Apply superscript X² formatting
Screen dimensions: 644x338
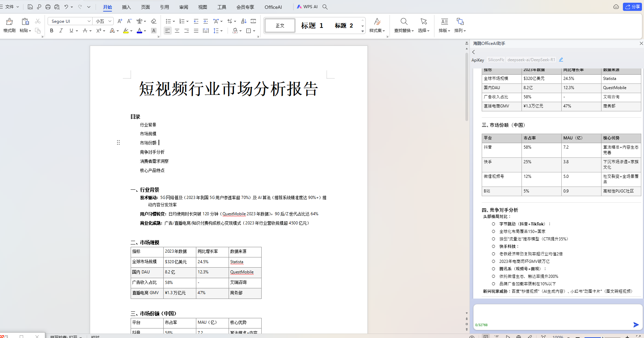coord(99,31)
